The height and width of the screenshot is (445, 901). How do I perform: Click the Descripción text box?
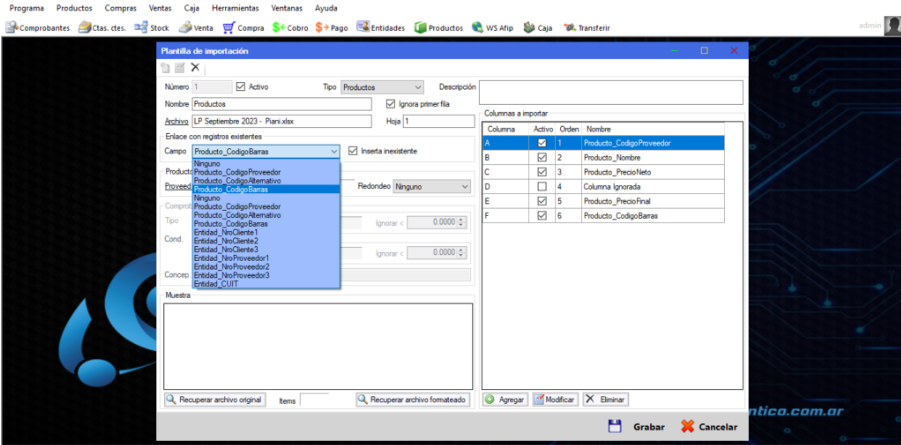[611, 93]
